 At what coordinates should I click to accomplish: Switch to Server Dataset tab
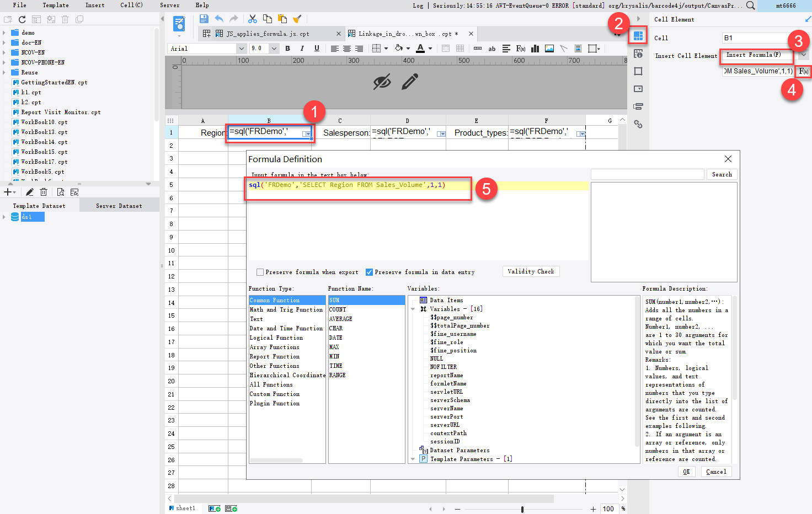(119, 206)
